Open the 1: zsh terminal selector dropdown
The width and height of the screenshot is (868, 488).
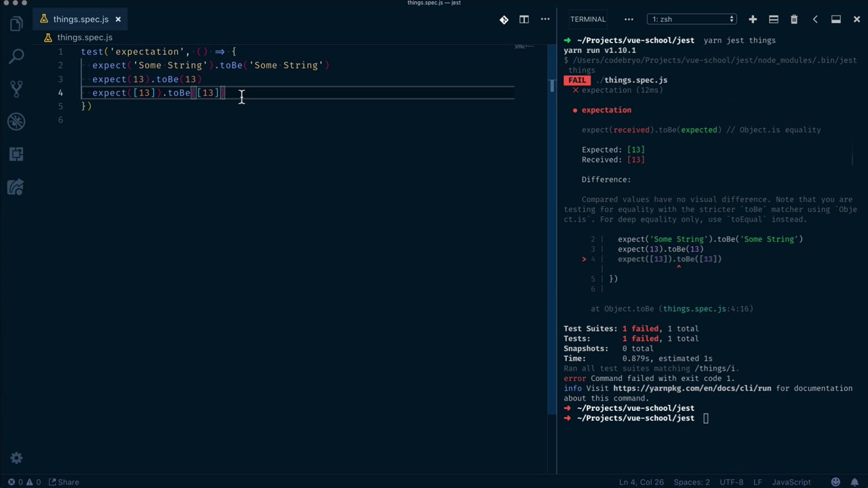(692, 19)
